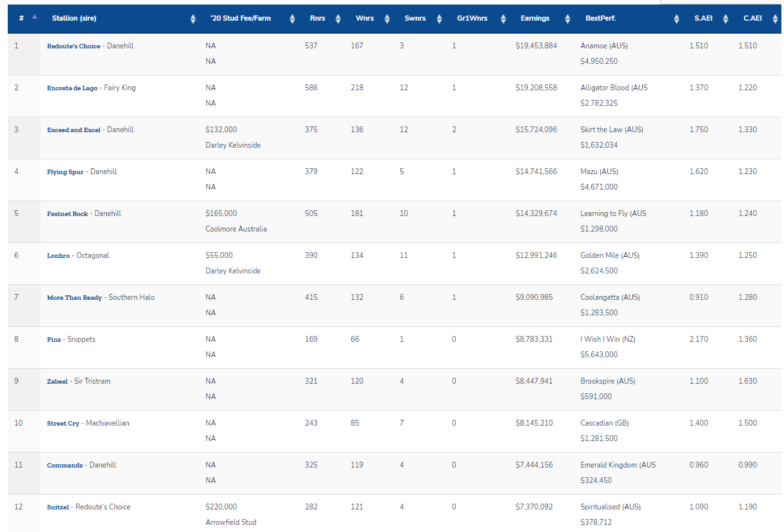The width and height of the screenshot is (784, 532).
Task: Click the Earnings column header text
Action: pos(535,19)
